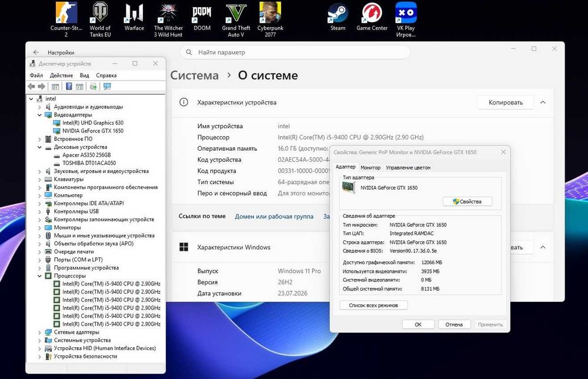
Task: Click the Forward arrow in Device Manager toolbar
Action: 41,87
